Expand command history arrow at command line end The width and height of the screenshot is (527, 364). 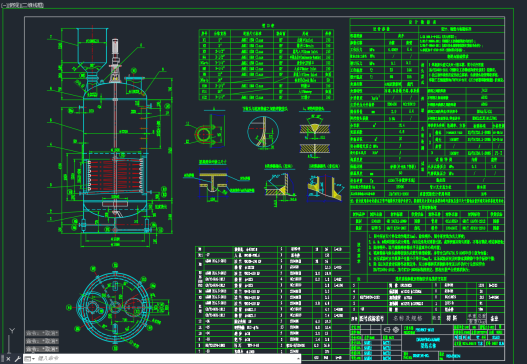point(298,359)
